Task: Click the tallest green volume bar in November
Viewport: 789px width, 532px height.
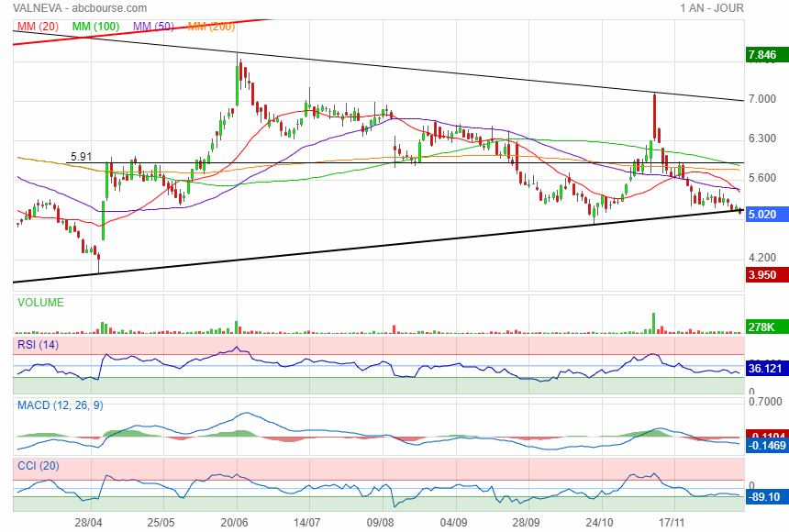Action: pyautogui.click(x=653, y=323)
